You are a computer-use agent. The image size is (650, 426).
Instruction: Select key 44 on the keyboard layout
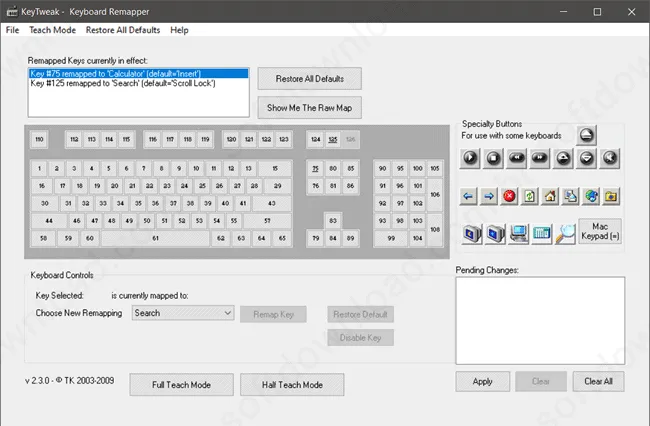(x=49, y=221)
